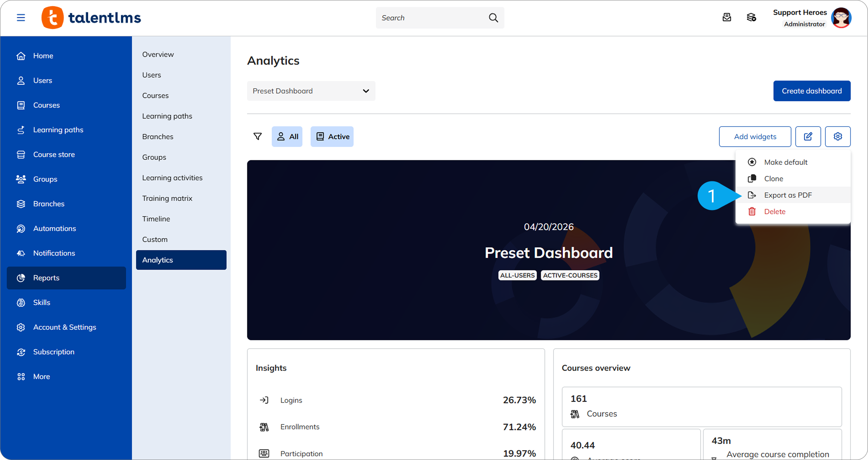Click the Courses icon in sidebar
Image resolution: width=868 pixels, height=460 pixels.
point(21,105)
